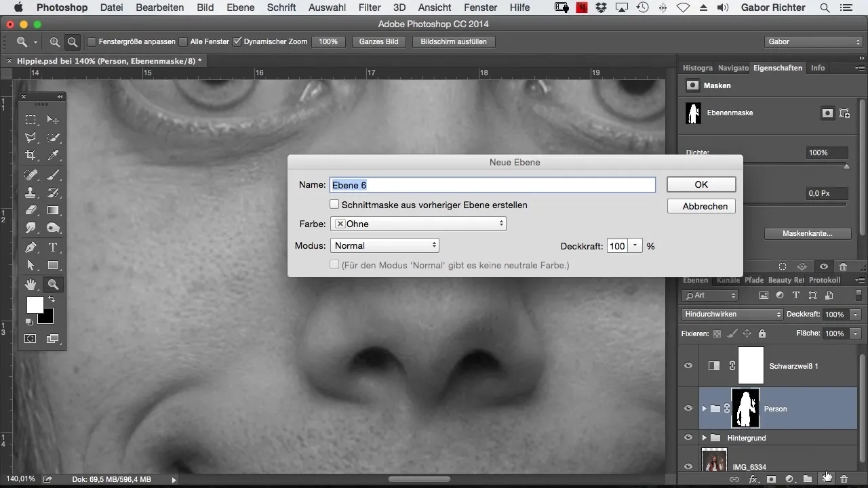The width and height of the screenshot is (868, 488).
Task: Choose the Path Selection tool
Action: pos(31,265)
